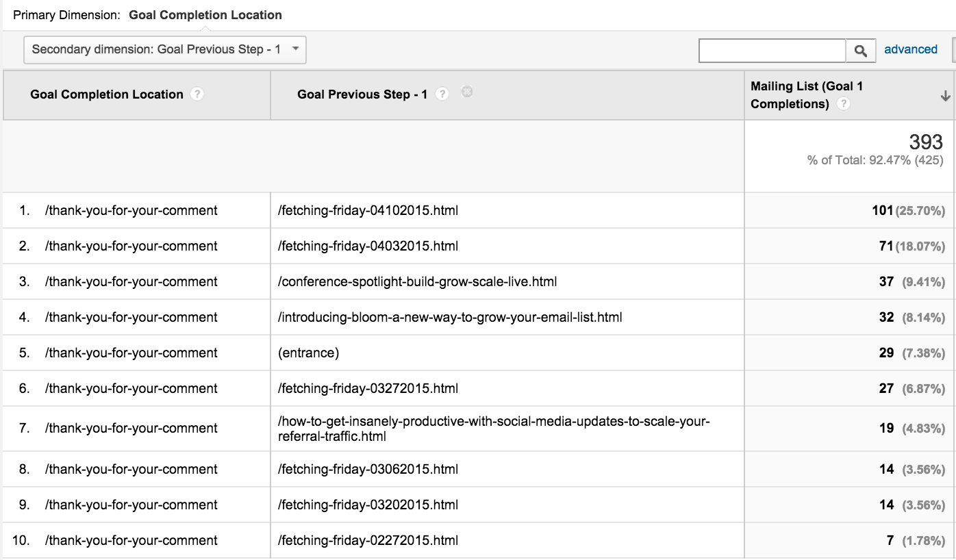Viewport: 956px width, 560px height.
Task: Click the Goal Previous Step - 1 header
Action: 362,94
